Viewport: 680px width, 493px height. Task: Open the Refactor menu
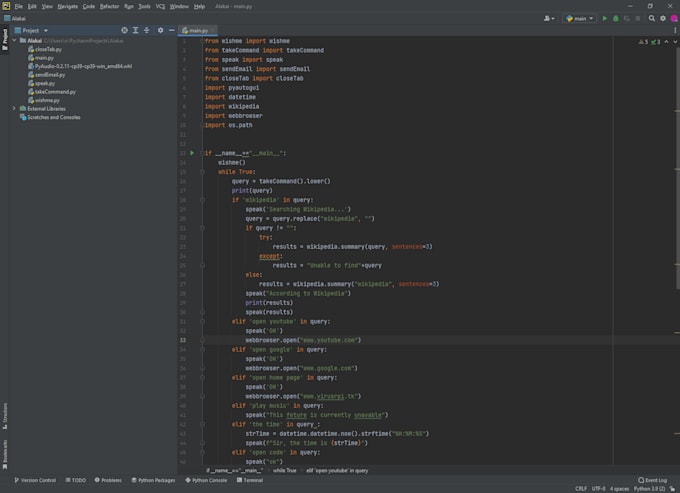point(109,7)
